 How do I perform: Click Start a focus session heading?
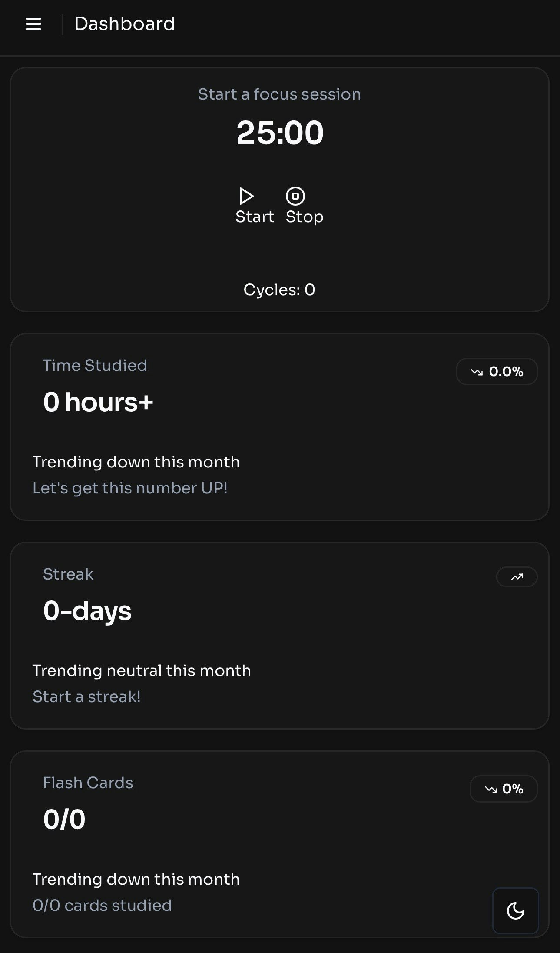pyautogui.click(x=279, y=94)
